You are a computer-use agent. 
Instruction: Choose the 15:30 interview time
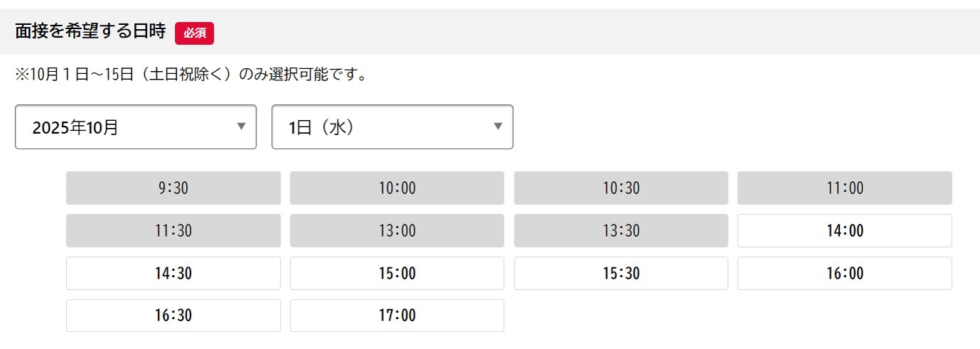click(x=620, y=273)
